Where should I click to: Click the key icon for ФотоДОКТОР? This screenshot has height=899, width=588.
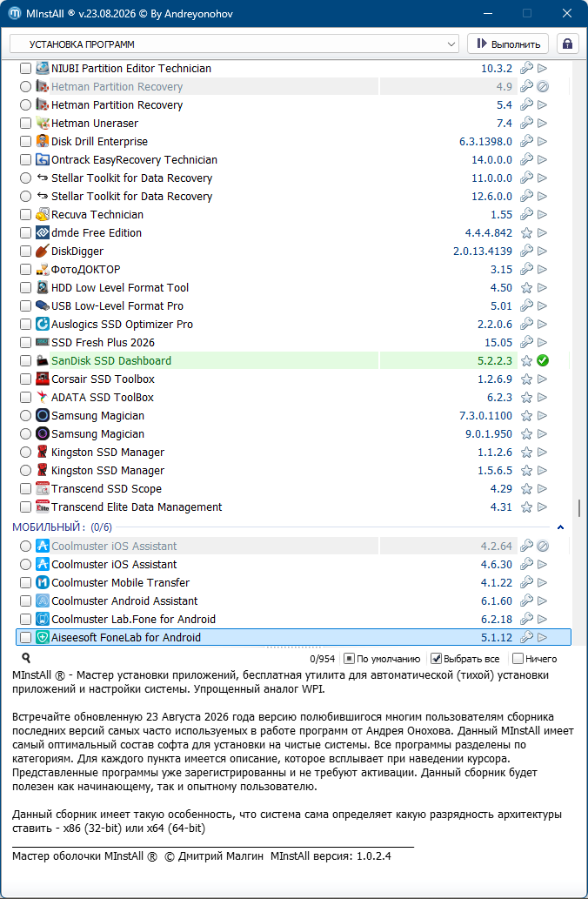pyautogui.click(x=526, y=270)
